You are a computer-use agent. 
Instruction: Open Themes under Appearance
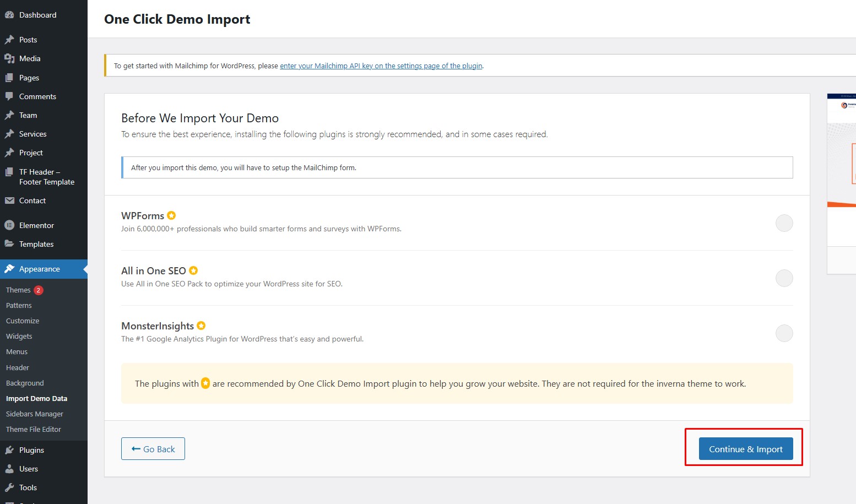coord(18,290)
